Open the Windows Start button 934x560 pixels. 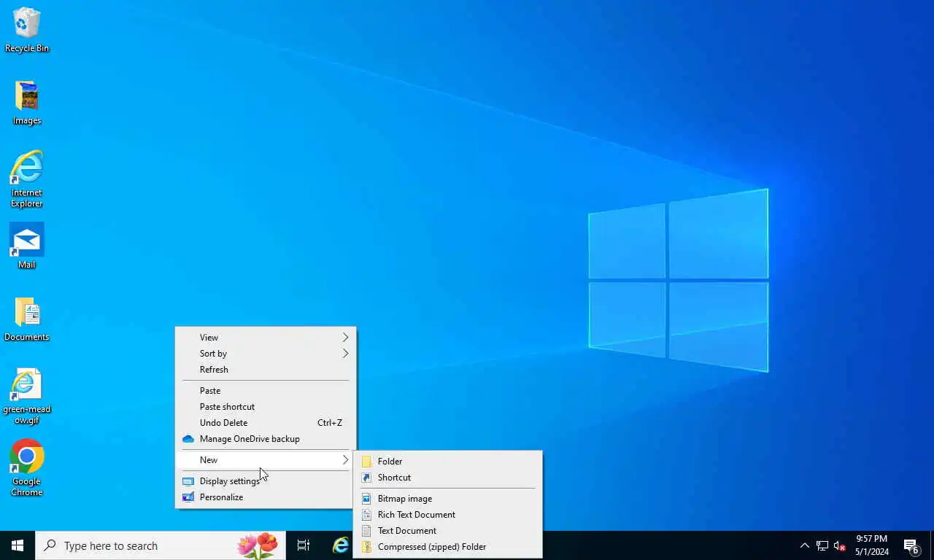coord(18,545)
